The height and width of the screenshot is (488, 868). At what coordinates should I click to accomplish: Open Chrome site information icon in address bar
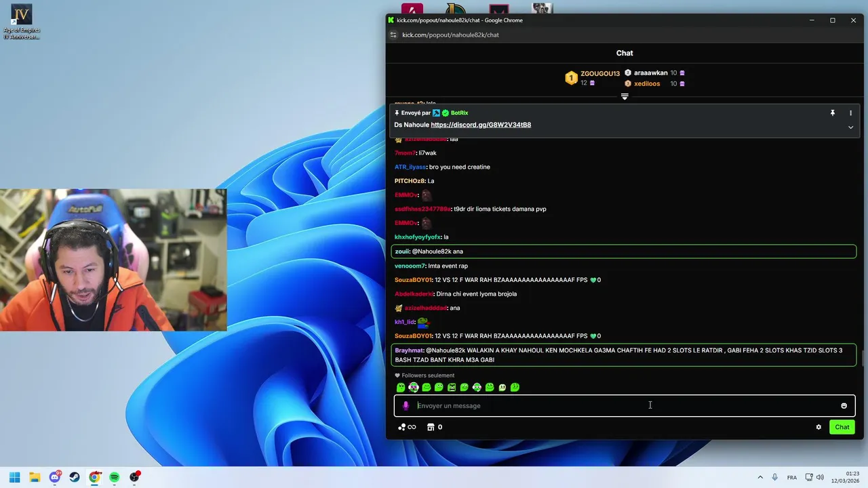[x=393, y=35]
